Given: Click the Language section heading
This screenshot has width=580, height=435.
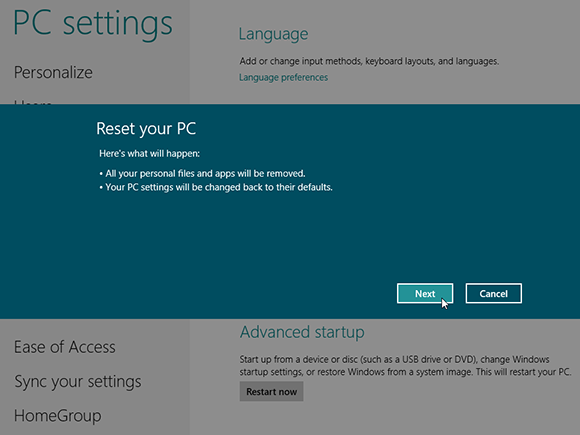Looking at the screenshot, I should 273,34.
